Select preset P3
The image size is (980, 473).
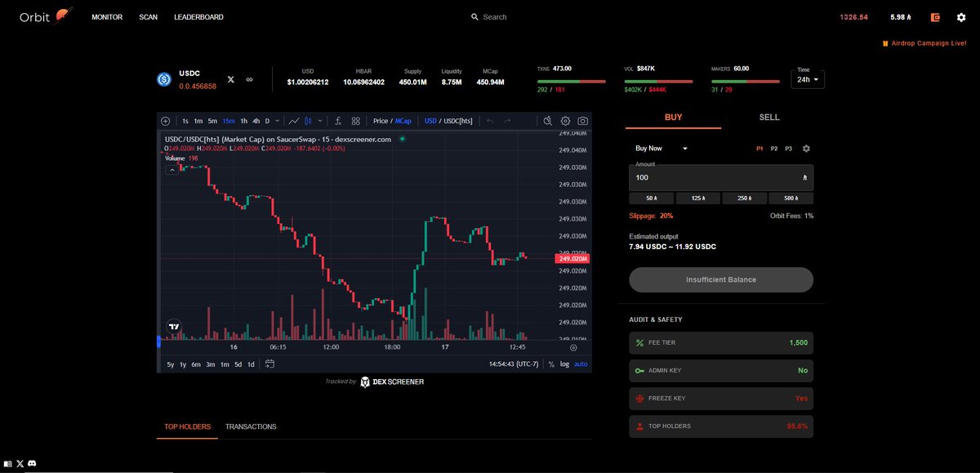coord(788,149)
